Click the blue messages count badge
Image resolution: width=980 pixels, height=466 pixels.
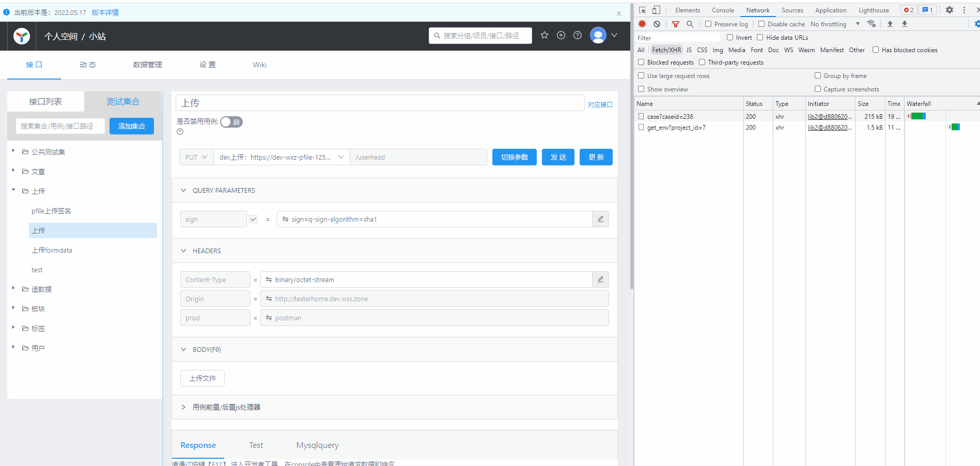(927, 10)
